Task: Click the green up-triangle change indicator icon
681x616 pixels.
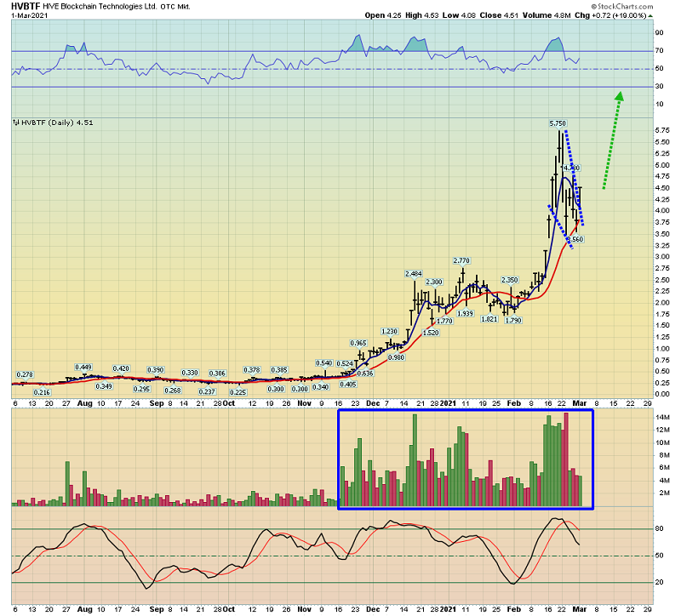Action: coord(650,15)
